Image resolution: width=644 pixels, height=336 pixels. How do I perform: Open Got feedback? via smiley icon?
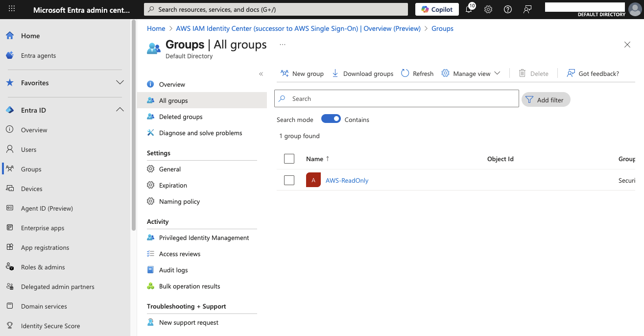coord(571,73)
